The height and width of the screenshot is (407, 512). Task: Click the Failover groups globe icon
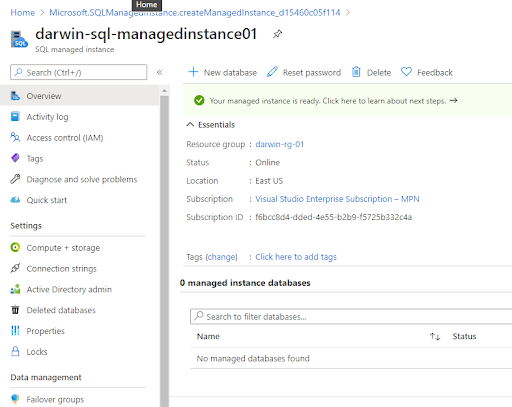[15, 399]
